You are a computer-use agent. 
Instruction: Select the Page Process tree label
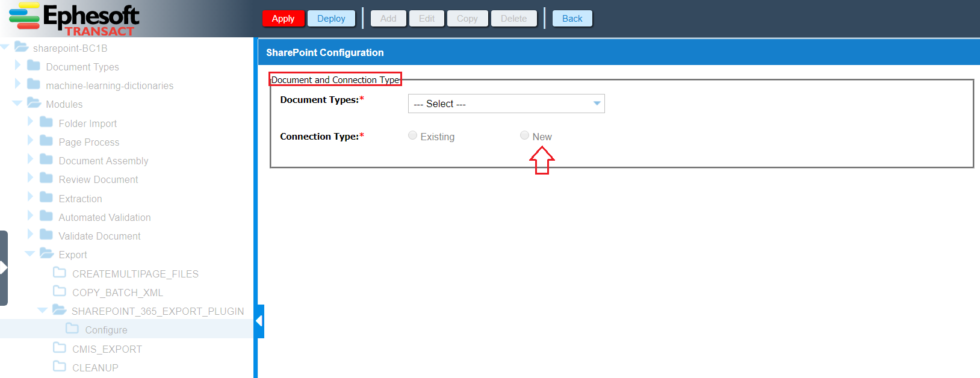point(89,142)
